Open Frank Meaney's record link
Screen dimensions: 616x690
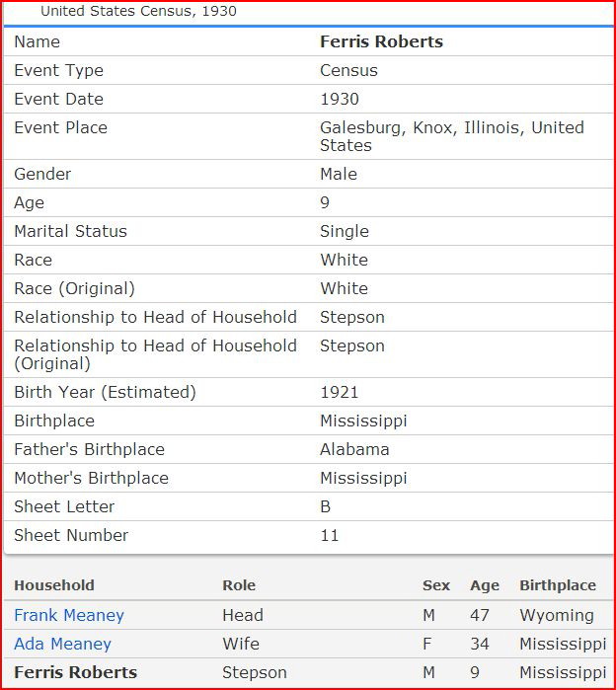(x=69, y=615)
